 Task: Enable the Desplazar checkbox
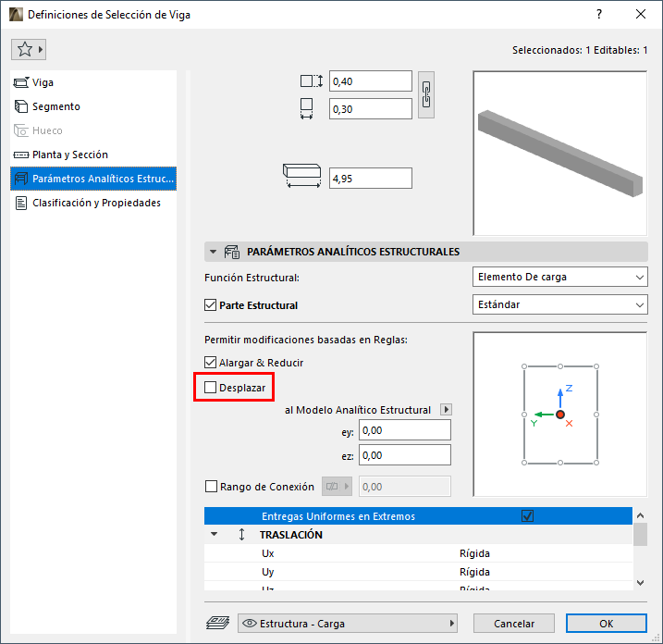(210, 387)
